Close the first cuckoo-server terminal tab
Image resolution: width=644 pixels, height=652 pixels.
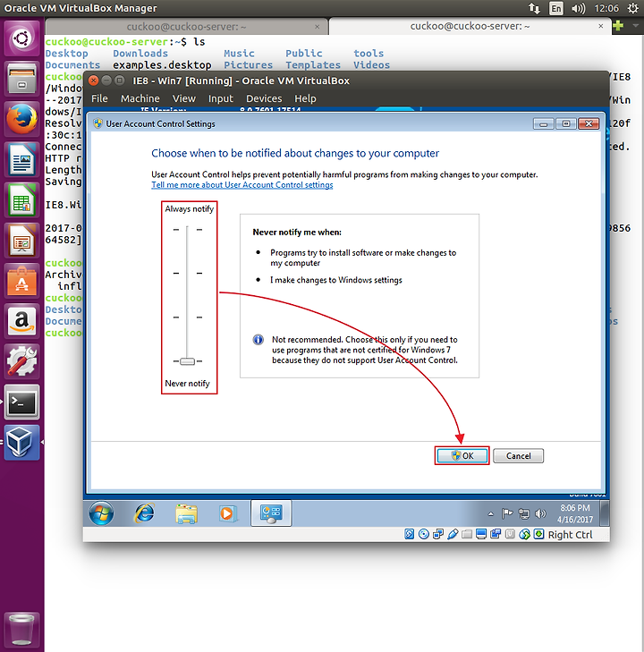coord(318,27)
